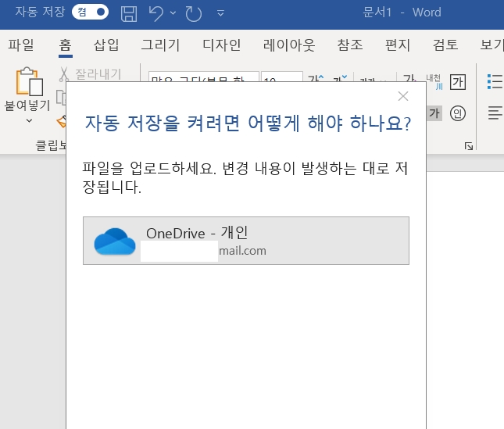Open the 레이아웃 tab

coord(289,45)
